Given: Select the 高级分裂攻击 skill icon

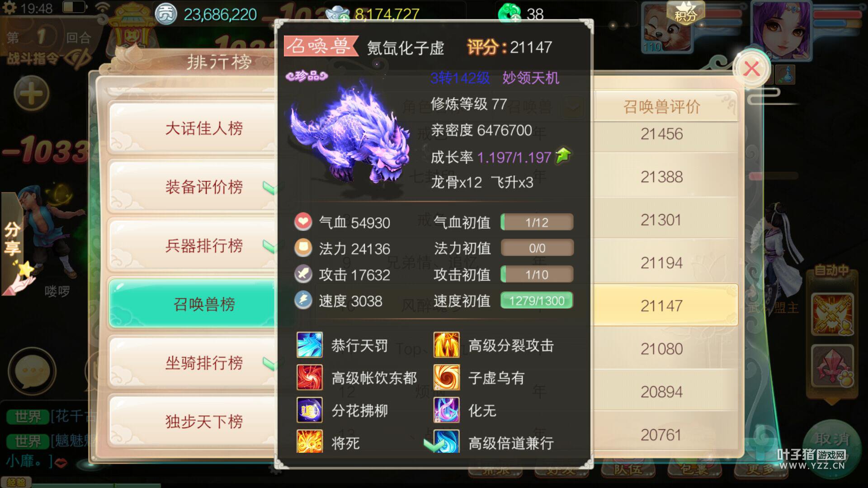Looking at the screenshot, I should pyautogui.click(x=447, y=345).
